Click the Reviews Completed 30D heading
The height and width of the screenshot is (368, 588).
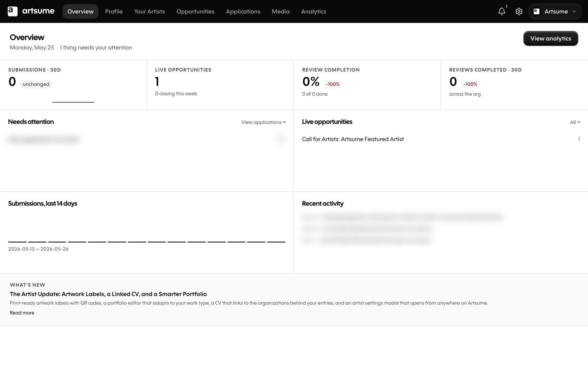point(485,70)
